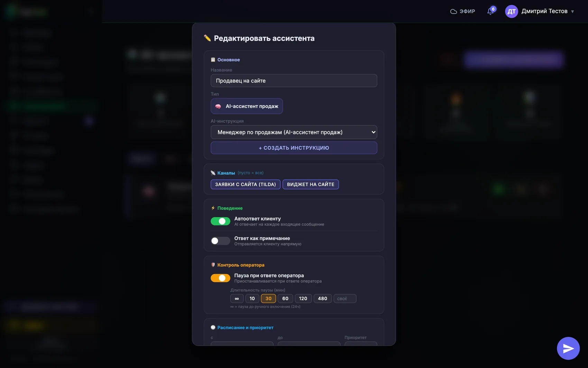Select the AI-ассистент продаж type chip

[x=247, y=106]
